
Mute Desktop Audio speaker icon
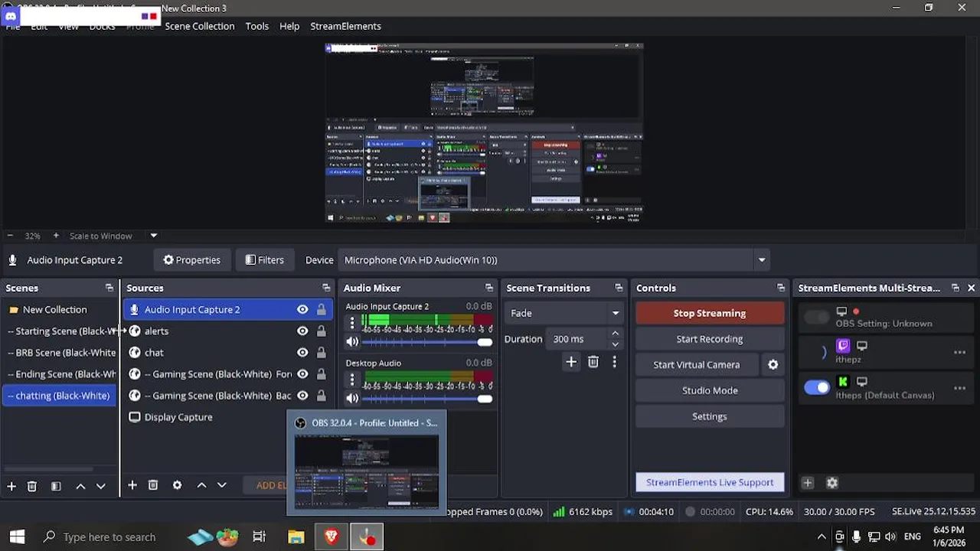tap(352, 398)
